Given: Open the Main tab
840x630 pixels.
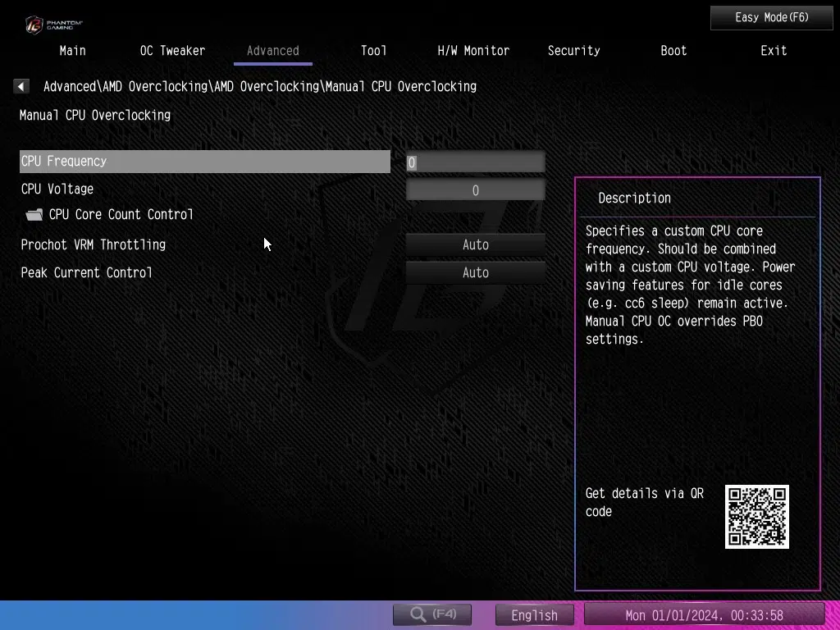Looking at the screenshot, I should (72, 51).
